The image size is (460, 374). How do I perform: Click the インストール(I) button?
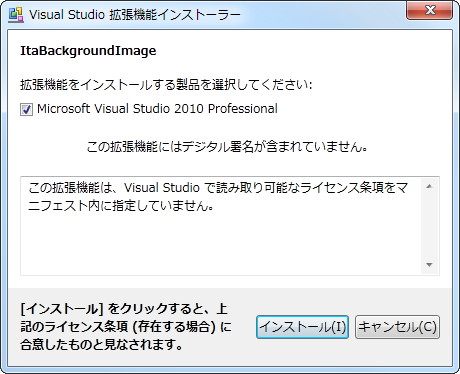[x=302, y=327]
